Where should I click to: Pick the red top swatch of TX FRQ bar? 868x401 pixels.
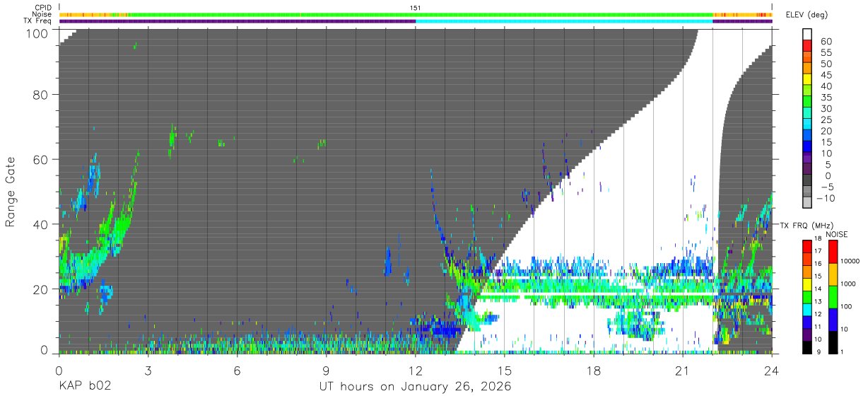pyautogui.click(x=808, y=246)
